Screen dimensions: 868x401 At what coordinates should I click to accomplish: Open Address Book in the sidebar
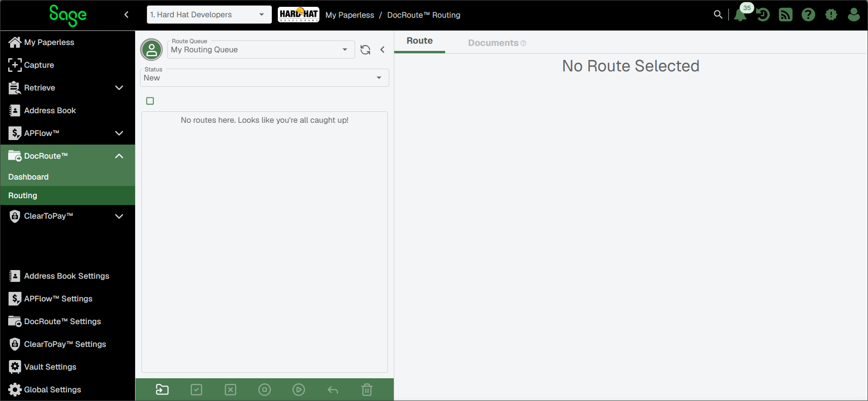tap(68, 110)
